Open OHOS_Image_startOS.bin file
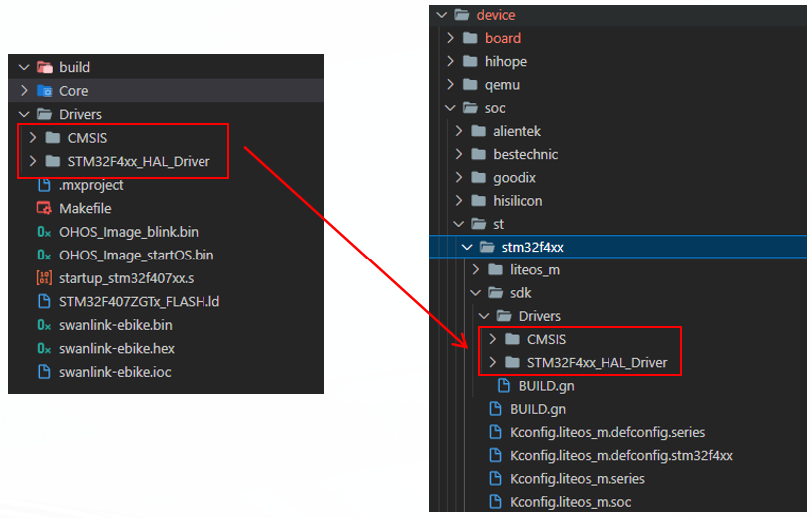The image size is (812, 518). 136,255
